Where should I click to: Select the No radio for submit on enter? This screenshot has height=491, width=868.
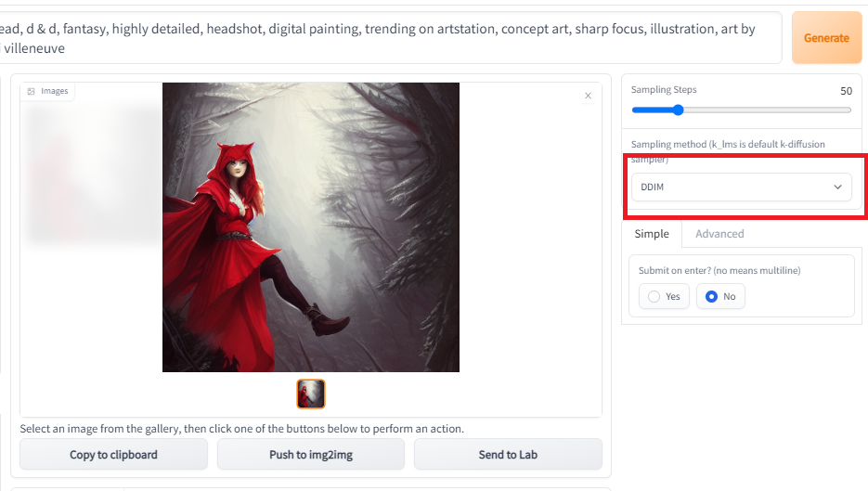point(712,296)
